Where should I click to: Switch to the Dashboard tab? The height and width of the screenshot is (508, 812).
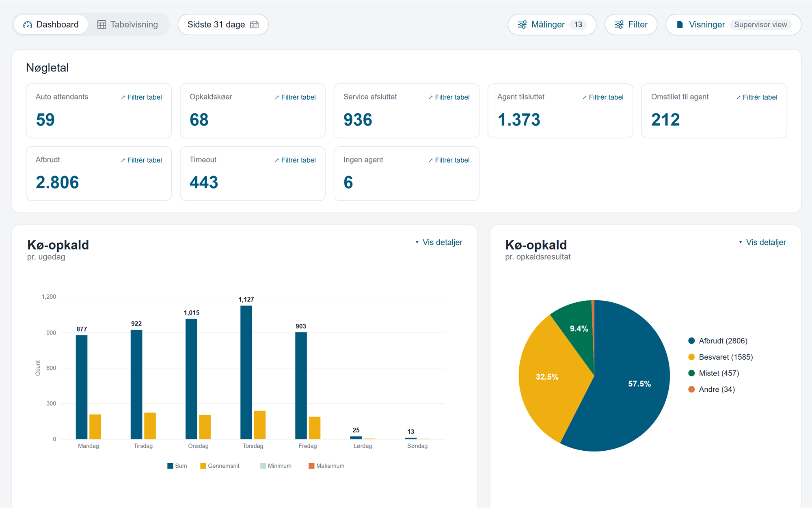coord(51,24)
